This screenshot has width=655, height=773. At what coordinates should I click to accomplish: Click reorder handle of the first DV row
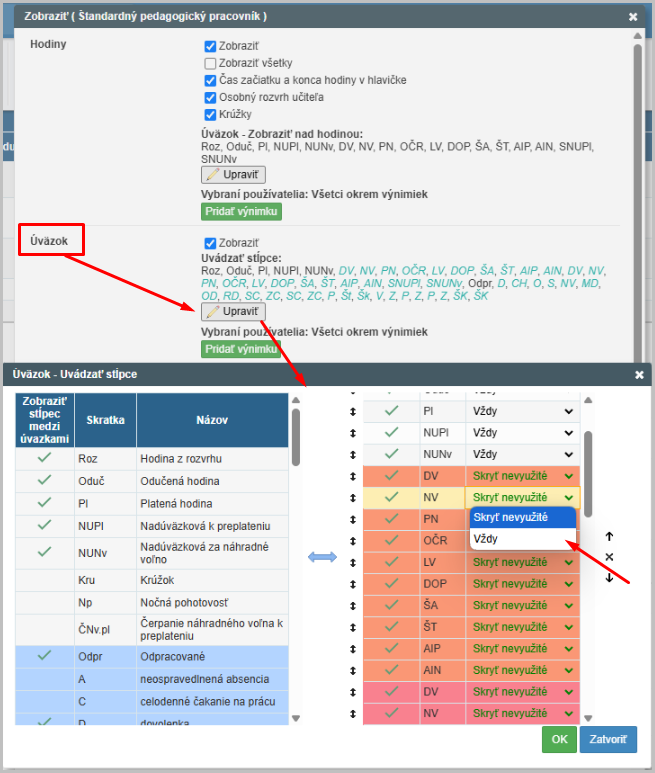(353, 477)
